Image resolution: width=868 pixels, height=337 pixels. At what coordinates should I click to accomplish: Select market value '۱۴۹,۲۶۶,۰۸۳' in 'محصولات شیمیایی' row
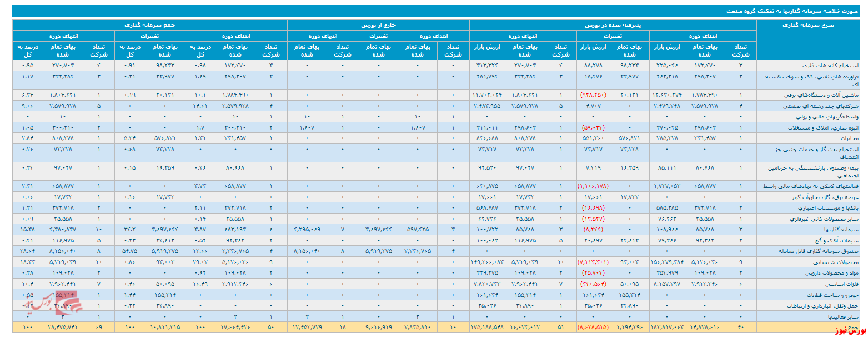[x=487, y=261]
